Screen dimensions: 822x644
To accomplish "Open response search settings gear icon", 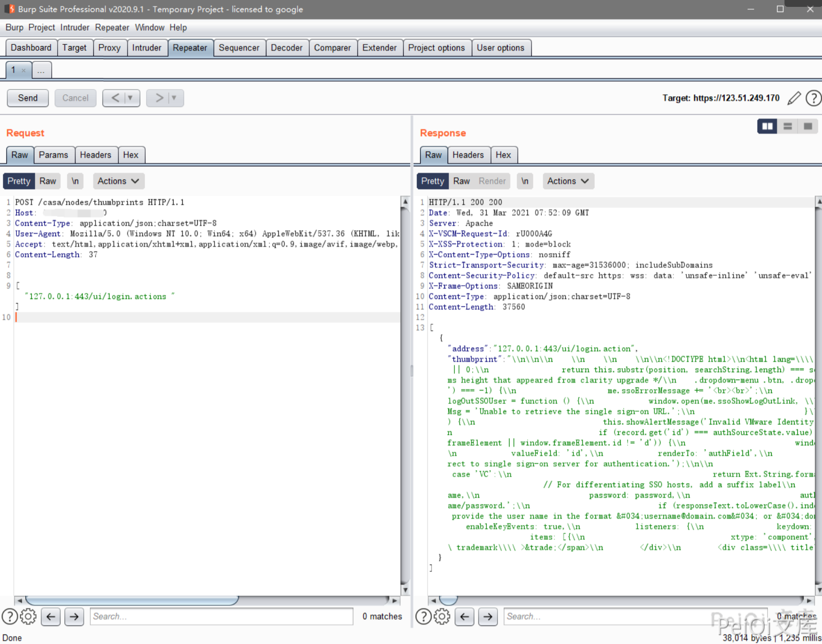I will click(442, 617).
